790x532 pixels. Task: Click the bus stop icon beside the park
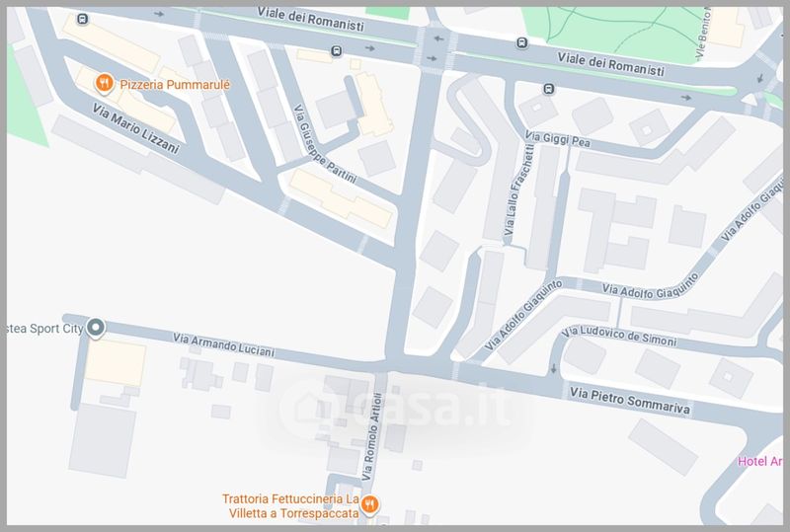(x=522, y=43)
